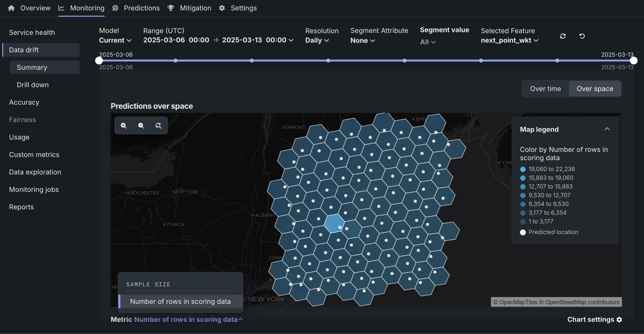Open the Accuracy section

(x=24, y=102)
